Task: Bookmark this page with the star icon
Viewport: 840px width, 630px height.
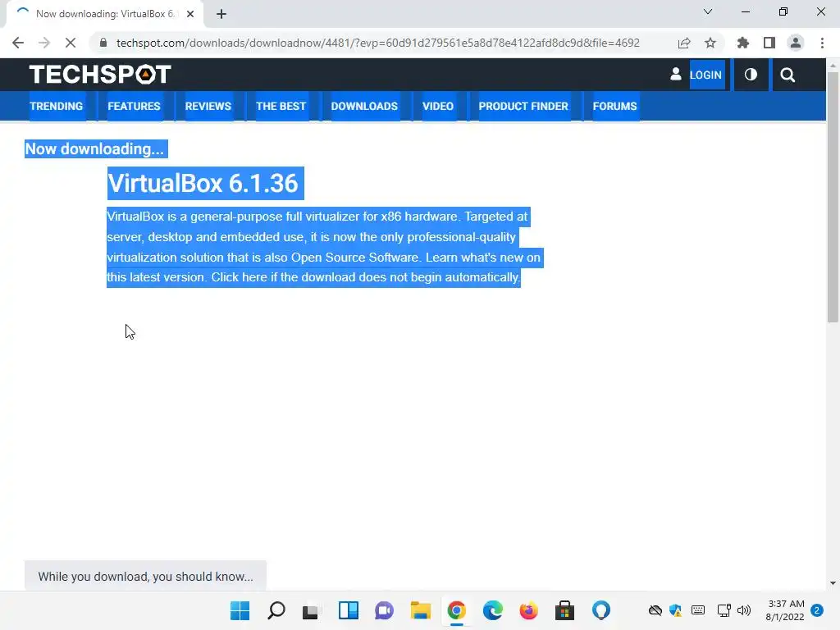Action: [x=710, y=43]
